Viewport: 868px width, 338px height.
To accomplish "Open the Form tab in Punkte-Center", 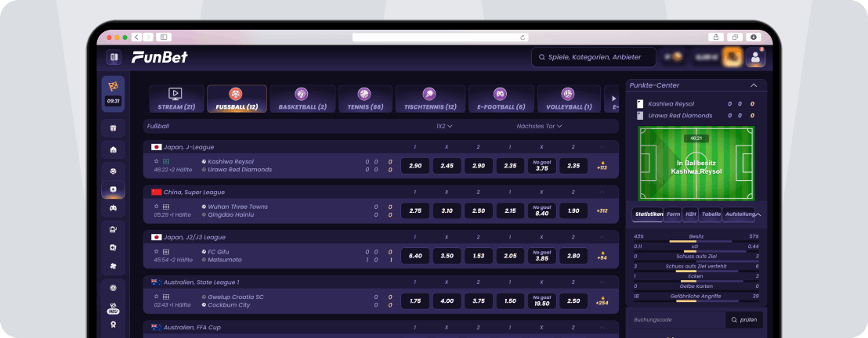I will [x=673, y=214].
